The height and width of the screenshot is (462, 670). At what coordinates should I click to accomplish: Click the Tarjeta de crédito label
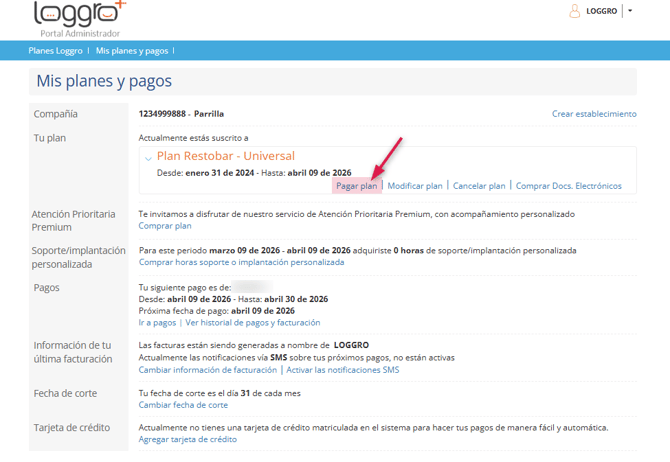[72, 428]
